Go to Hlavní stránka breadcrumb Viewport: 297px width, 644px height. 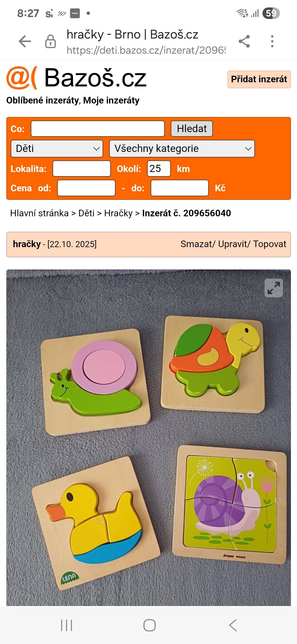39,213
